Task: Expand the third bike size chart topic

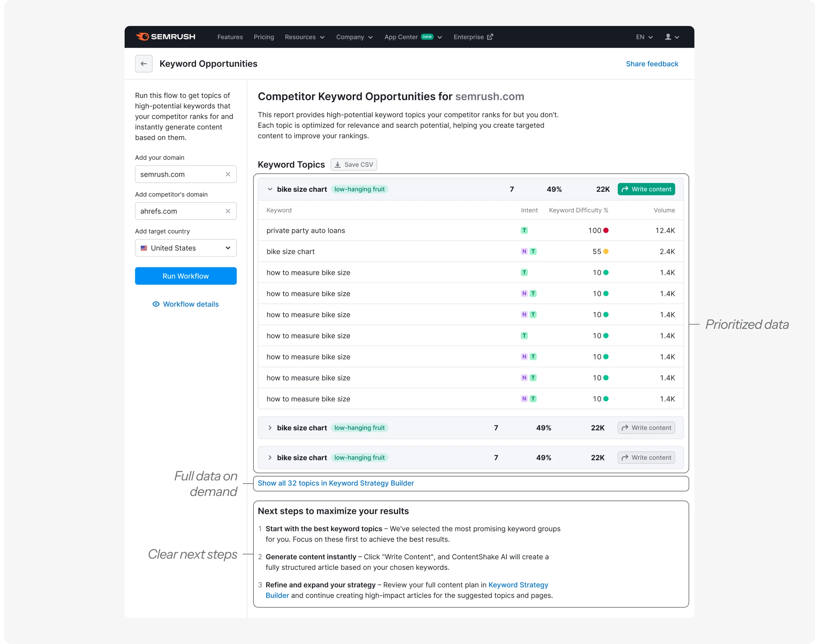Action: tap(270, 457)
